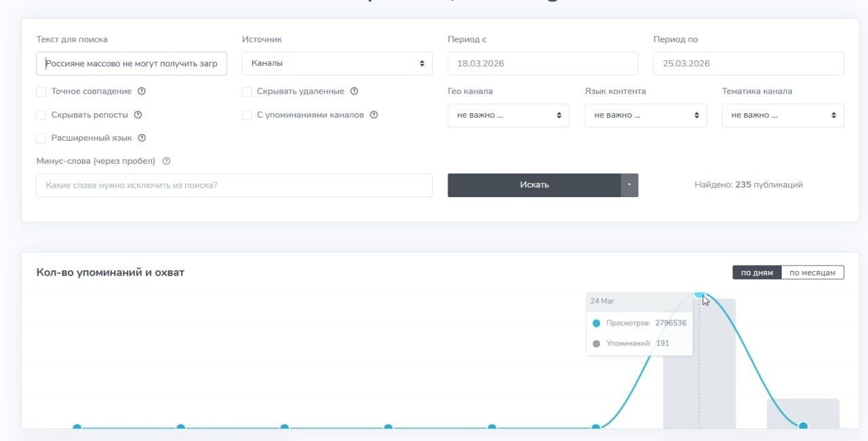Open the Источник dropdown set to Каналы
This screenshot has height=441, width=868.
point(337,64)
